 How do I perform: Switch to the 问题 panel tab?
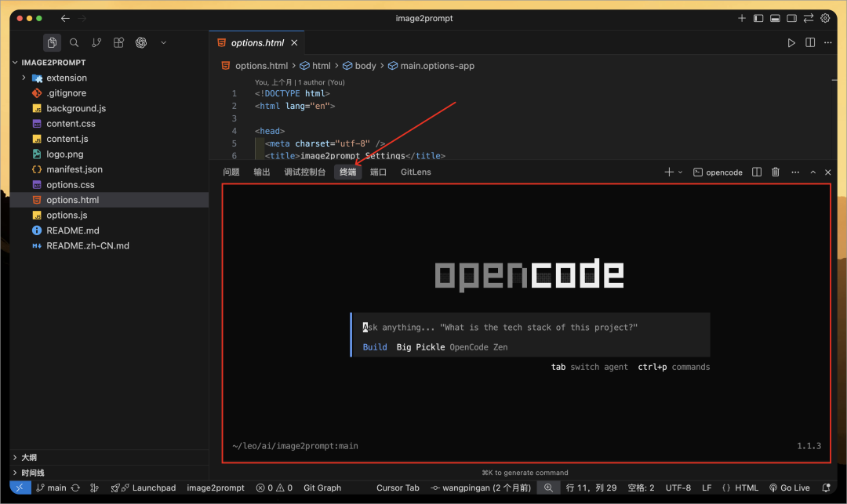(x=231, y=172)
